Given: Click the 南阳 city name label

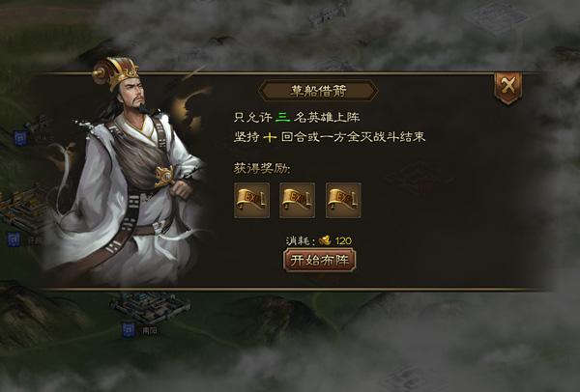Looking at the screenshot, I should pyautogui.click(x=150, y=330).
